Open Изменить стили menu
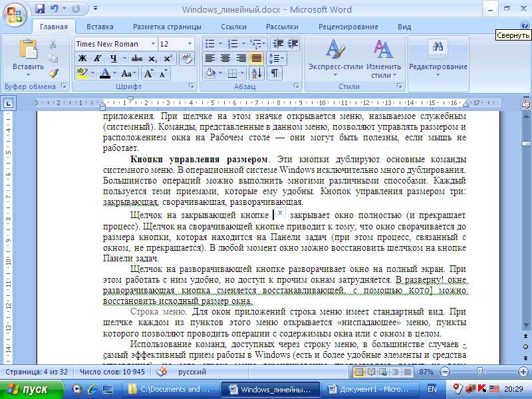Viewport: 532px width, 399px height. (x=384, y=58)
